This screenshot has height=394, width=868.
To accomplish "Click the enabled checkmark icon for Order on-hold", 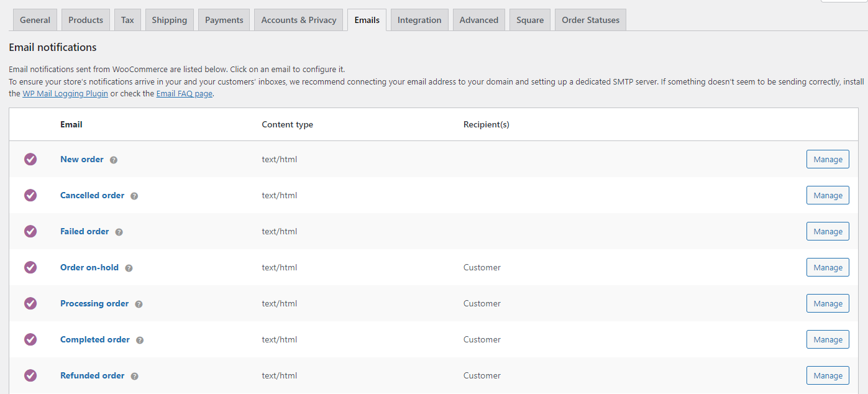I will pos(30,267).
